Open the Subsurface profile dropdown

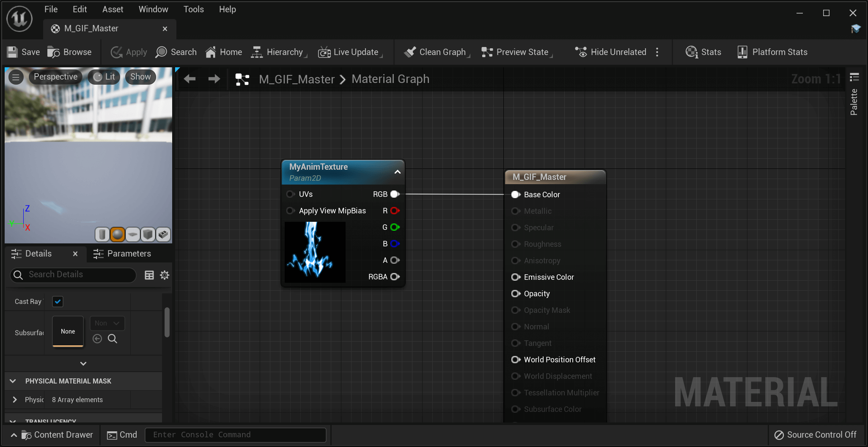[x=107, y=323]
